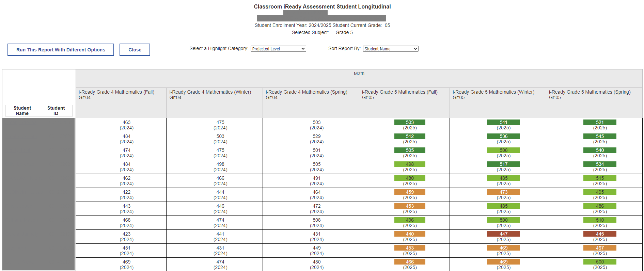
Task: Click Run This Report With Different Options
Action: coord(61,50)
